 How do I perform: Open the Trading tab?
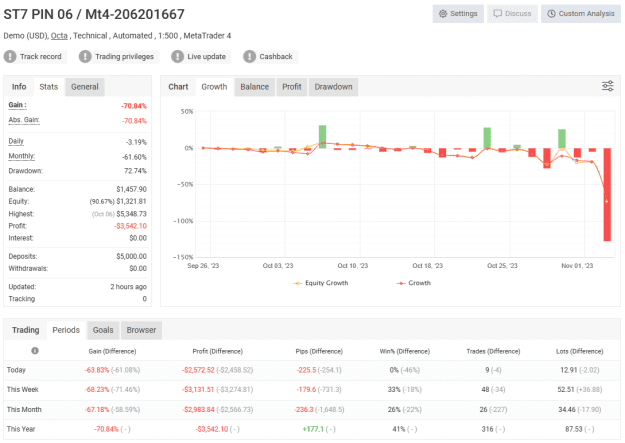[x=26, y=330]
